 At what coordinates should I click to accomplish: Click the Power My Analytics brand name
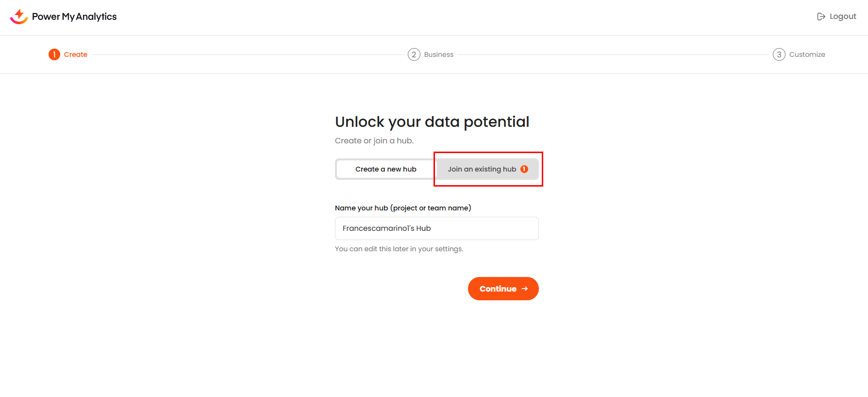pyautogui.click(x=74, y=17)
